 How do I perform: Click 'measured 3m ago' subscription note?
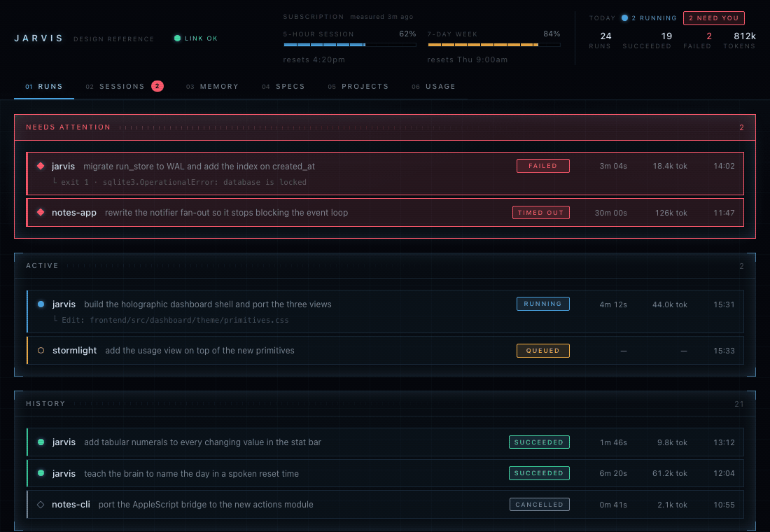(x=381, y=17)
